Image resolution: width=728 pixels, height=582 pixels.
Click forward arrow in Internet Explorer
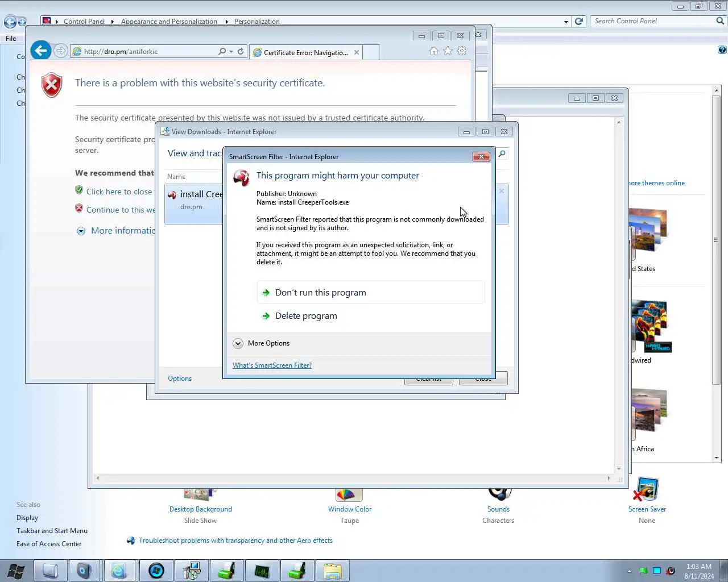[x=61, y=51]
